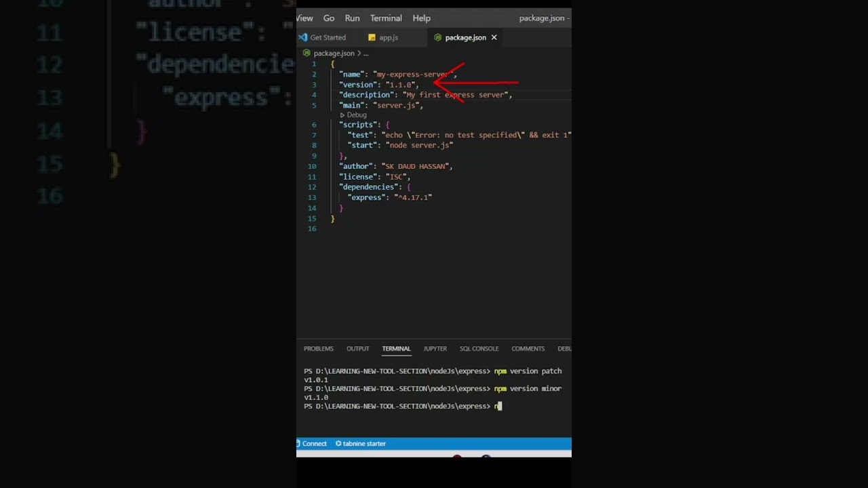Click "server.js" value on line 5
This screenshot has width=868, height=488.
tap(396, 105)
